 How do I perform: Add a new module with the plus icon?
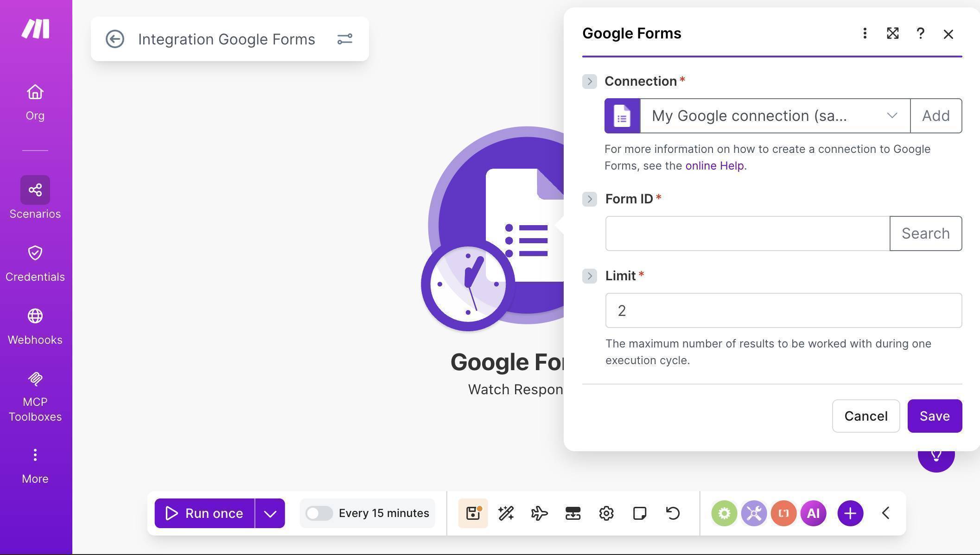(x=850, y=513)
